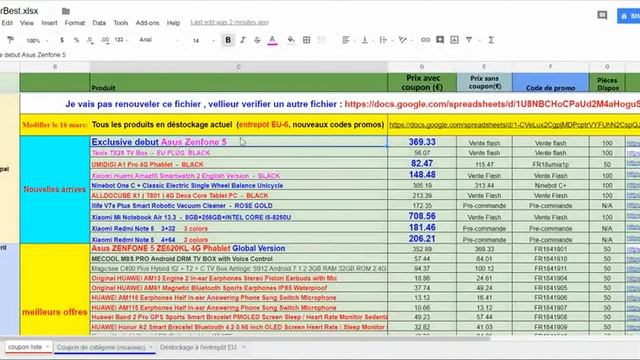Select column C header
The height and width of the screenshot is (360, 640).
(x=239, y=67)
